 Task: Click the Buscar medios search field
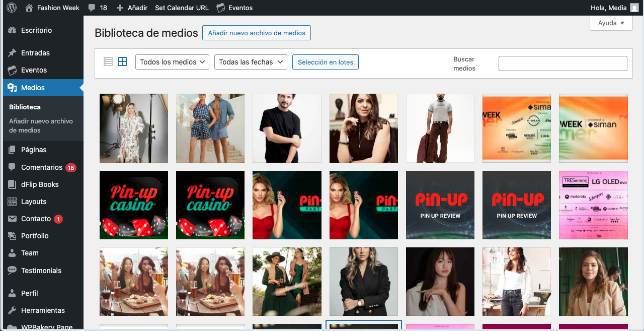coord(563,63)
